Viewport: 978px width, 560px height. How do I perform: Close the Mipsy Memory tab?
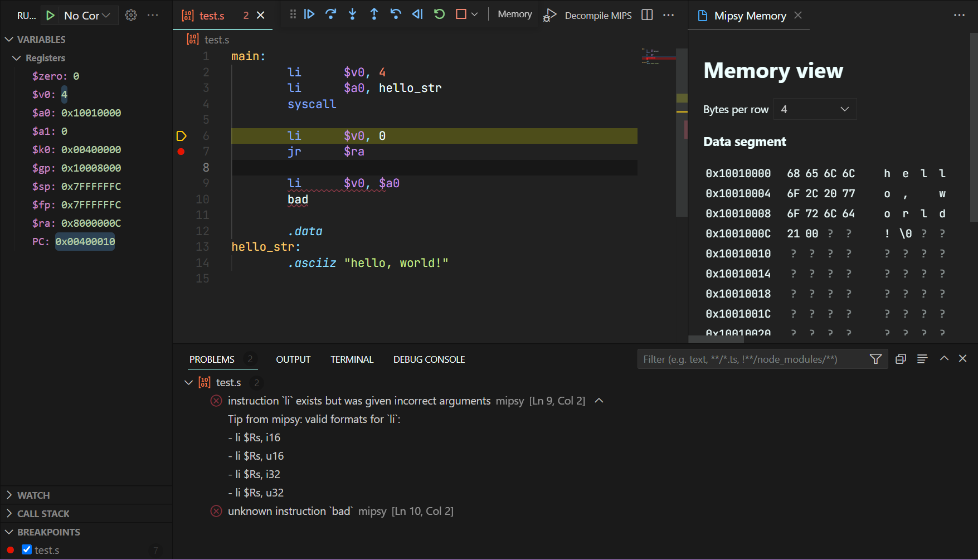[x=798, y=16]
